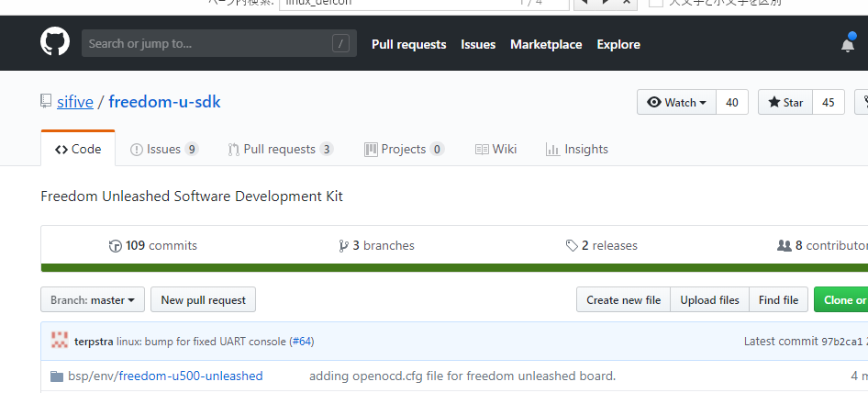Switch to the Wiki tab
This screenshot has width=868, height=393.
495,149
